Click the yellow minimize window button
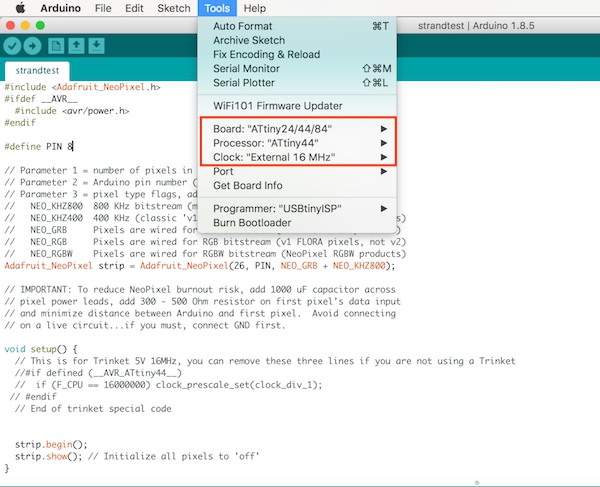Image resolution: width=600 pixels, height=487 pixels. click(x=25, y=26)
